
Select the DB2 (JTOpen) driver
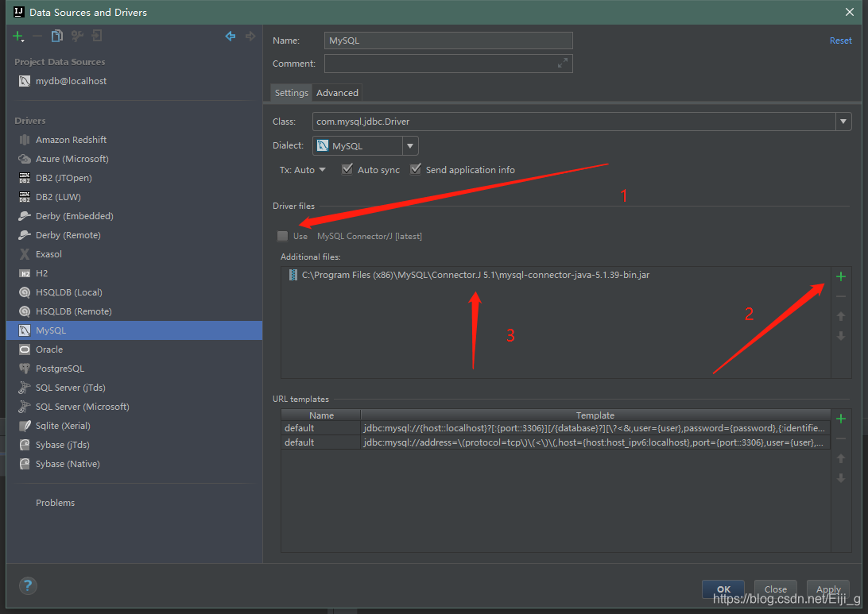[x=134, y=178]
